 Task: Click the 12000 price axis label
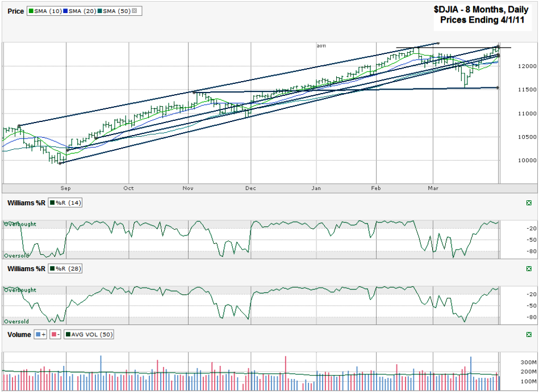coord(527,66)
